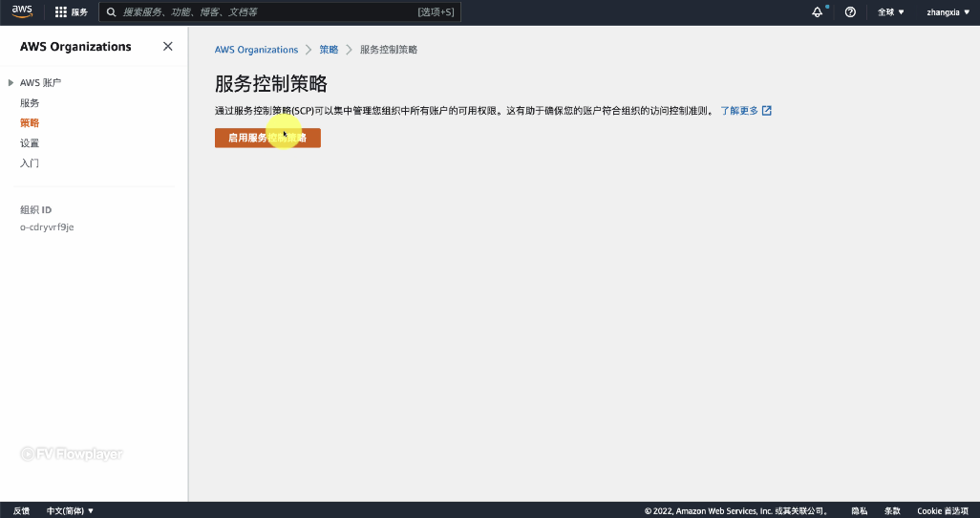Click external link icon beside 了解更多
Screen dimensions: 980x518
coord(767,111)
